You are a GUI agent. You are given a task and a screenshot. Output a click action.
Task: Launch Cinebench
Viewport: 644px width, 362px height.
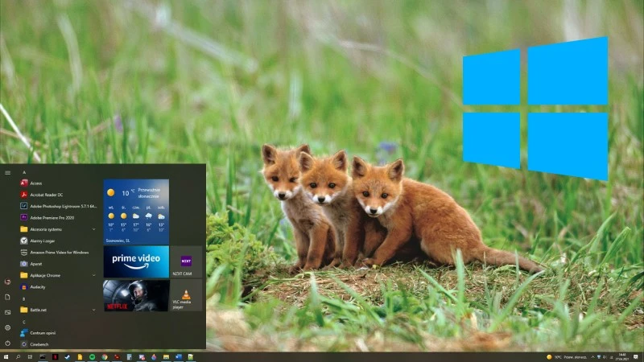click(x=57, y=344)
